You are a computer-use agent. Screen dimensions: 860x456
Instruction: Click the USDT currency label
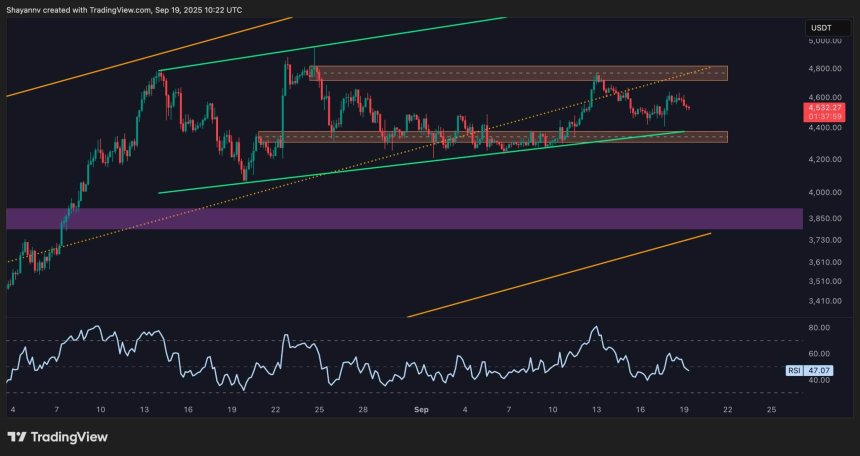(819, 27)
